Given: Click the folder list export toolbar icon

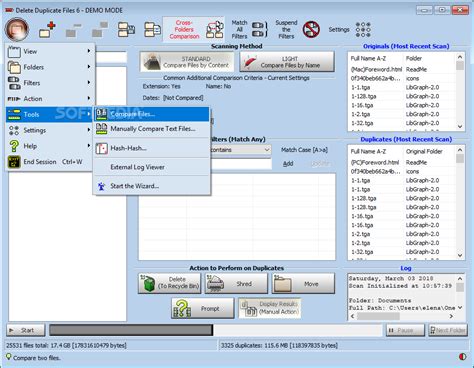Looking at the screenshot, I should pyautogui.click(x=152, y=30).
